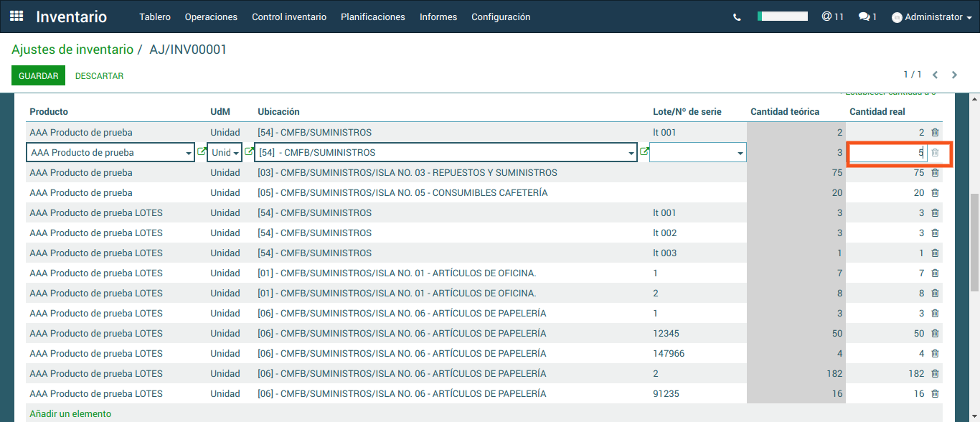Image resolution: width=980 pixels, height=422 pixels.
Task: Delete the ISLA NO. 03 row via trash icon
Action: tap(935, 173)
